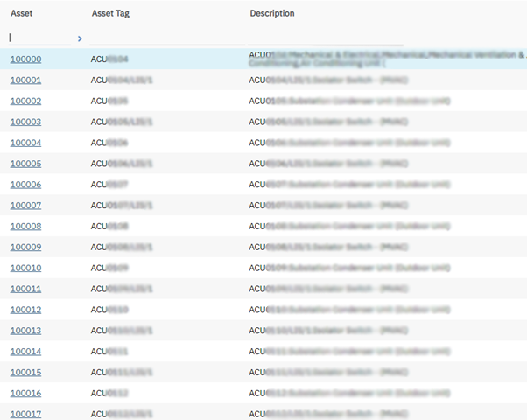Click the Description column header

(x=272, y=13)
